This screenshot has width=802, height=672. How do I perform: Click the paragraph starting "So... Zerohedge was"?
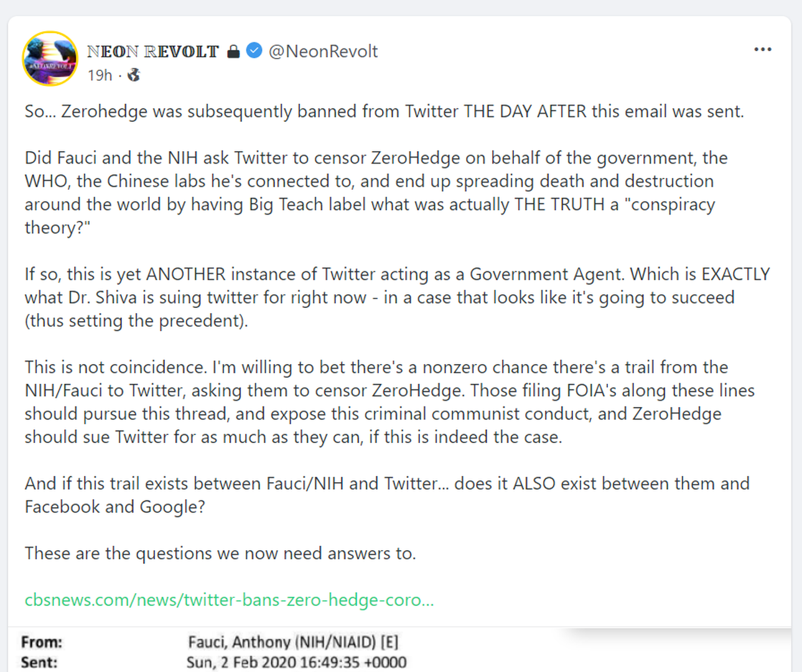pyautogui.click(x=384, y=111)
